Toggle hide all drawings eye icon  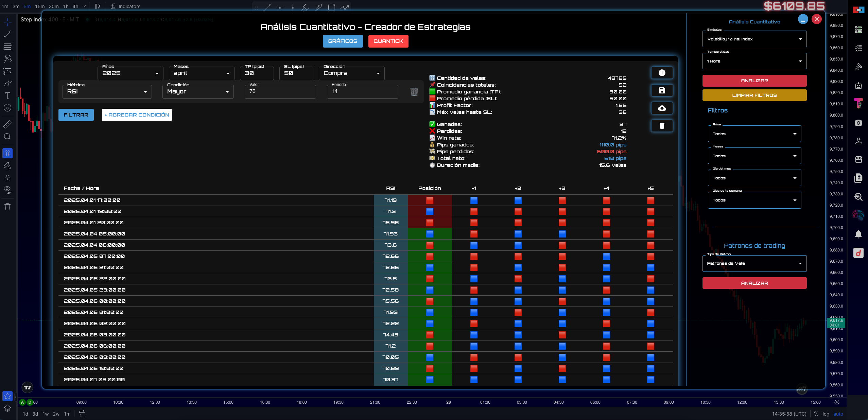click(7, 190)
